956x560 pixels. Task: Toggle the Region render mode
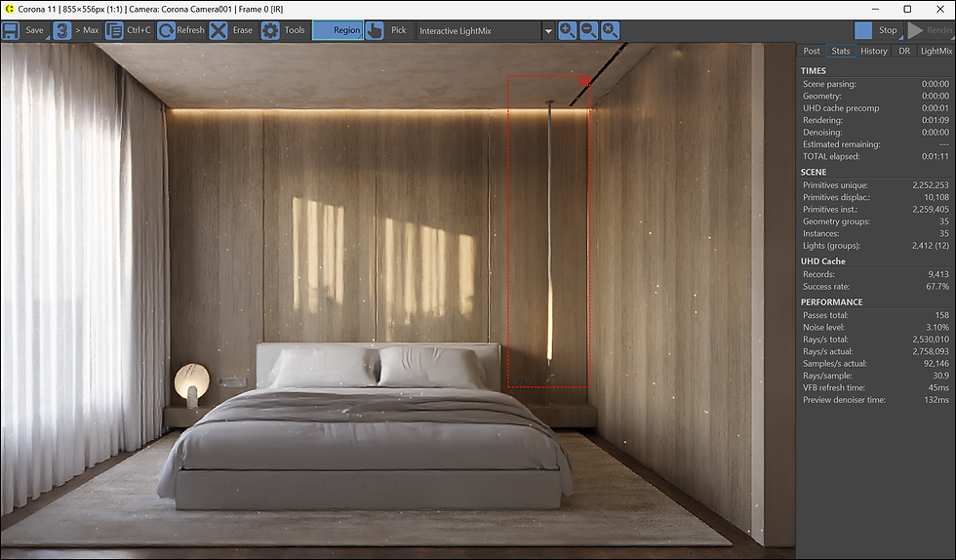[x=338, y=30]
